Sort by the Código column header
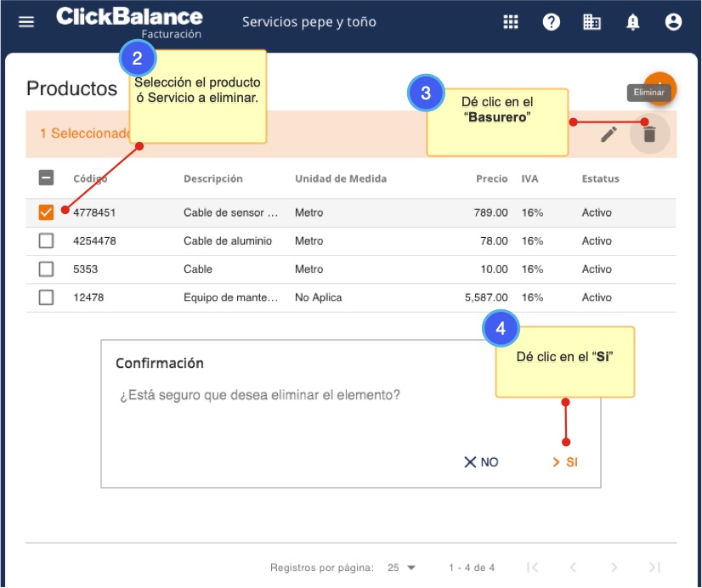Viewport: 702px width, 588px height. click(x=90, y=178)
